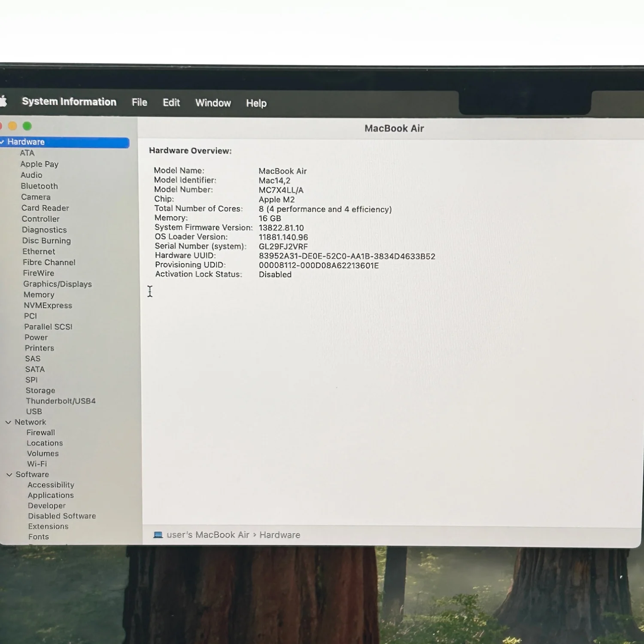Select Locations in the sidebar
The image size is (644, 644).
click(x=45, y=443)
